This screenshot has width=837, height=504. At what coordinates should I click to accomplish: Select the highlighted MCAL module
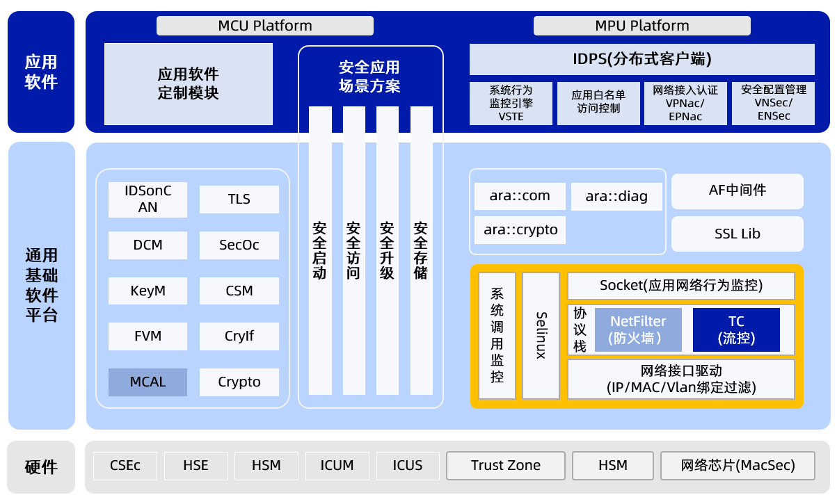[148, 382]
